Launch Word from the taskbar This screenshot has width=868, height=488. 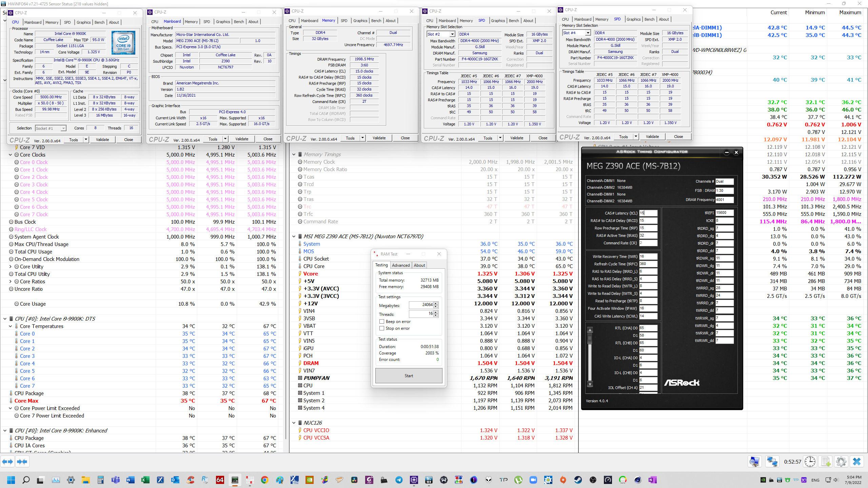130,480
